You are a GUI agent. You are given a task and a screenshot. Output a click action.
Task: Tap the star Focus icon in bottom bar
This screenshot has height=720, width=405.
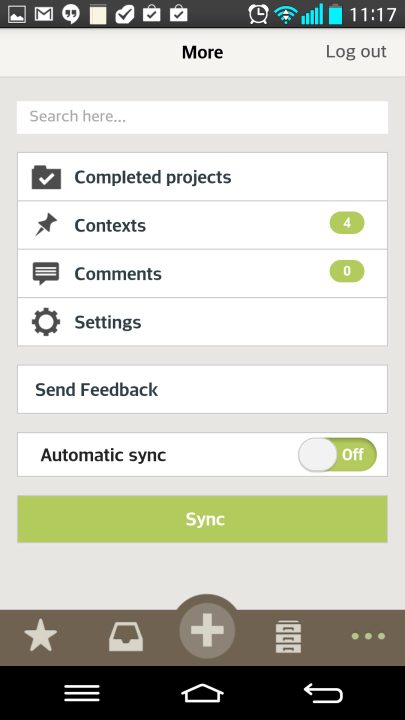(x=40, y=636)
